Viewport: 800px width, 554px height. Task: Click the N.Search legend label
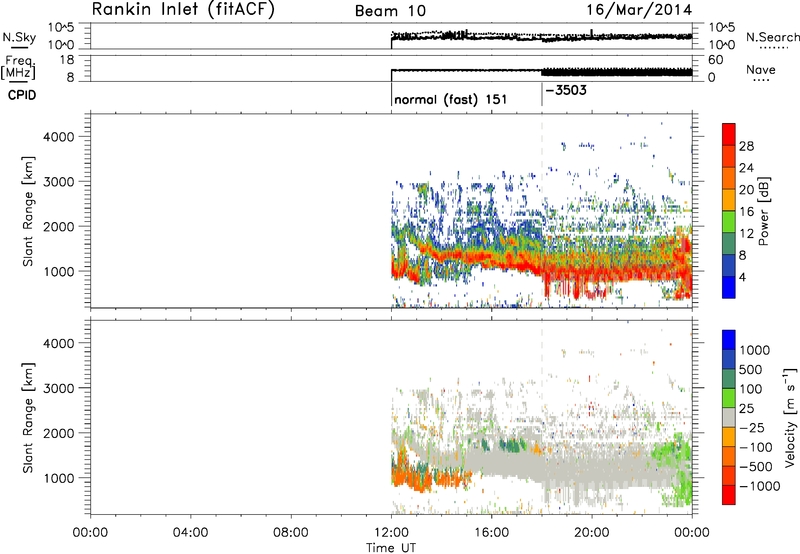click(772, 37)
